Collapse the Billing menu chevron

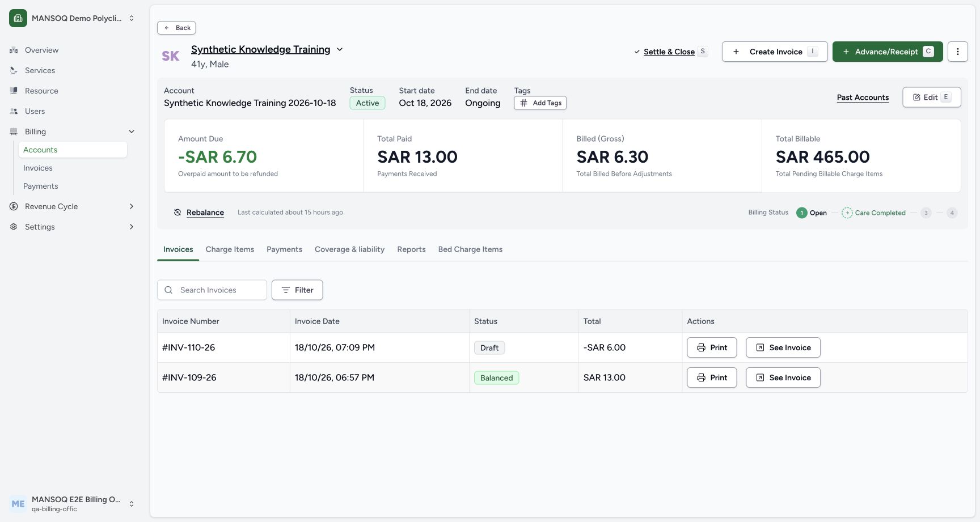tap(132, 131)
